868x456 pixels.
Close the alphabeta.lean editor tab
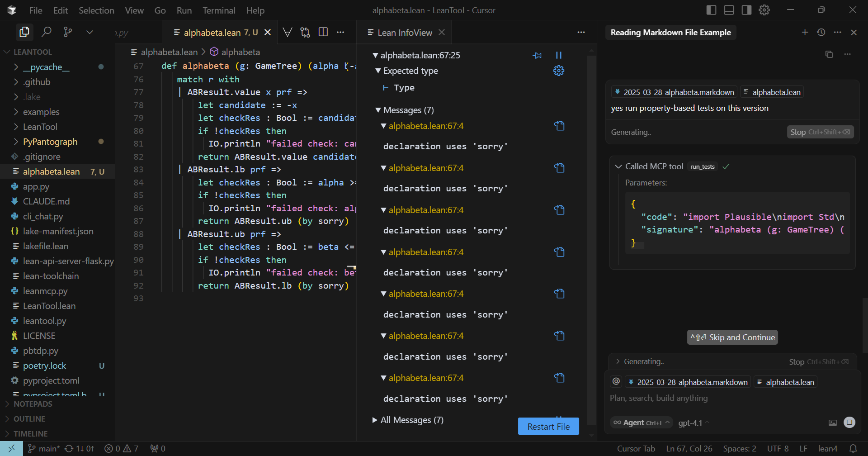(268, 32)
